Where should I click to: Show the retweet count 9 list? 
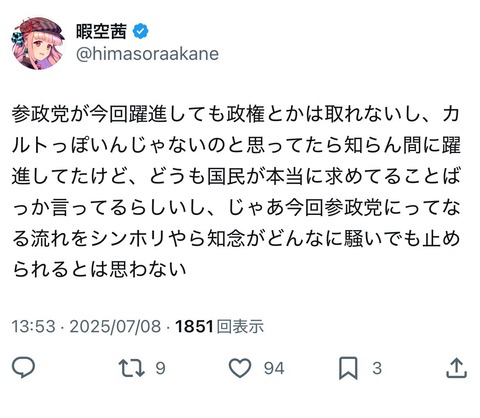(x=161, y=368)
